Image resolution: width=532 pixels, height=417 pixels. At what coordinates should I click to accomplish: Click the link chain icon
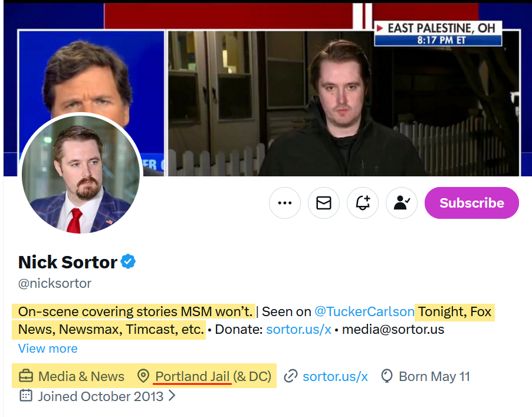290,376
